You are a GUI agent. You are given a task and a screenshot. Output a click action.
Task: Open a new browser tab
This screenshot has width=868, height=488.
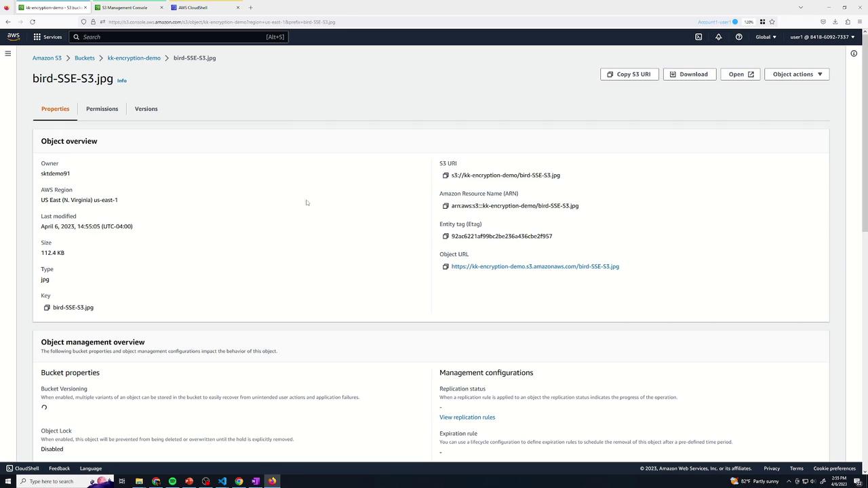[x=251, y=7]
